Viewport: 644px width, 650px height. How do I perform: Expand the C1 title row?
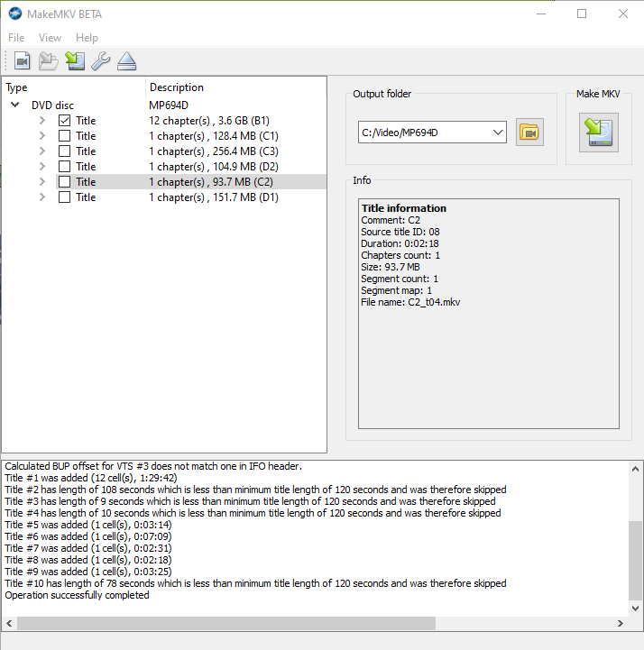[x=41, y=136]
